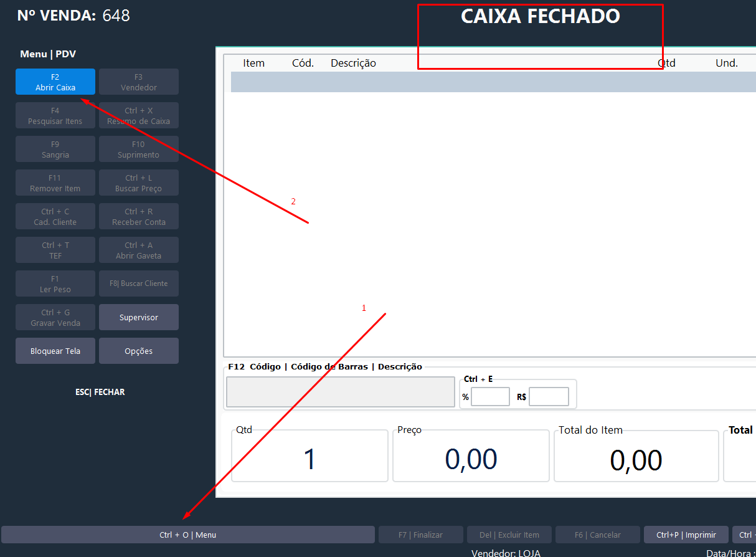
Task: Click the Ctrl + T TEF button
Action: [x=55, y=250]
